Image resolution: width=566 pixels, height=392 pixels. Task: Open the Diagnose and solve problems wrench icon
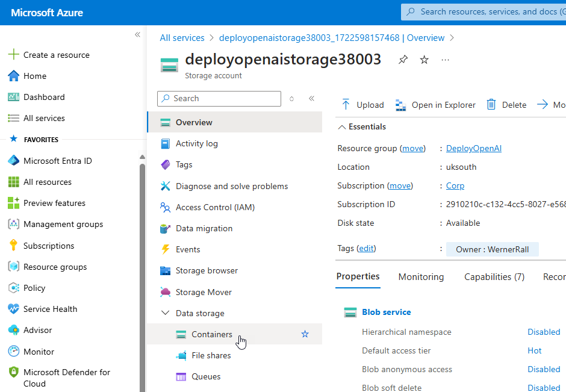tap(165, 186)
